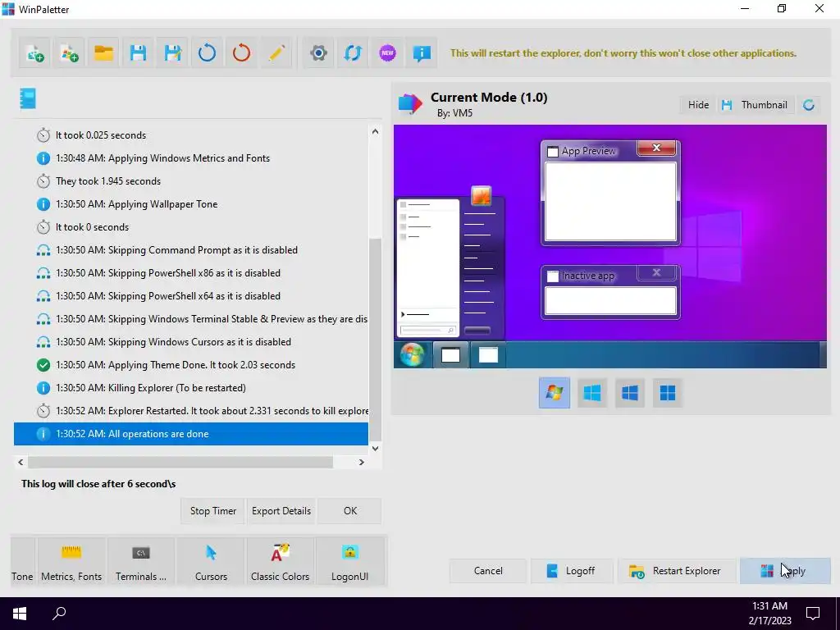
Task: Click the taskbar clock showing 1:31 AM
Action: (x=769, y=614)
